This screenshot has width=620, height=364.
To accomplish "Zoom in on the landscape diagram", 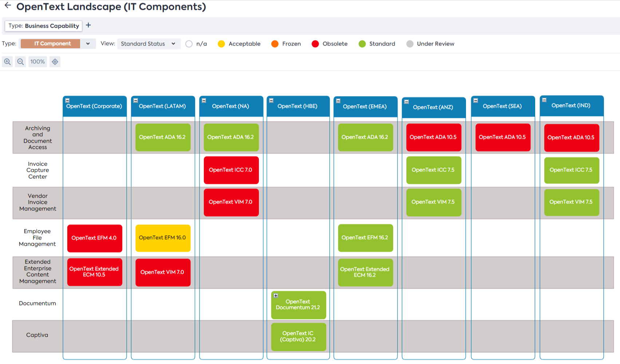I will click(7, 62).
